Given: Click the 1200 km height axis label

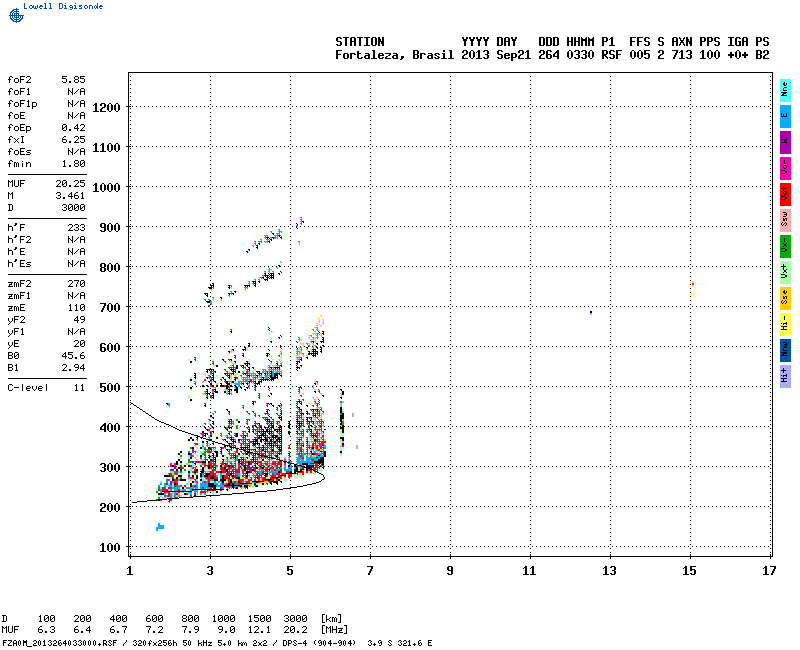Looking at the screenshot, I should (106, 108).
